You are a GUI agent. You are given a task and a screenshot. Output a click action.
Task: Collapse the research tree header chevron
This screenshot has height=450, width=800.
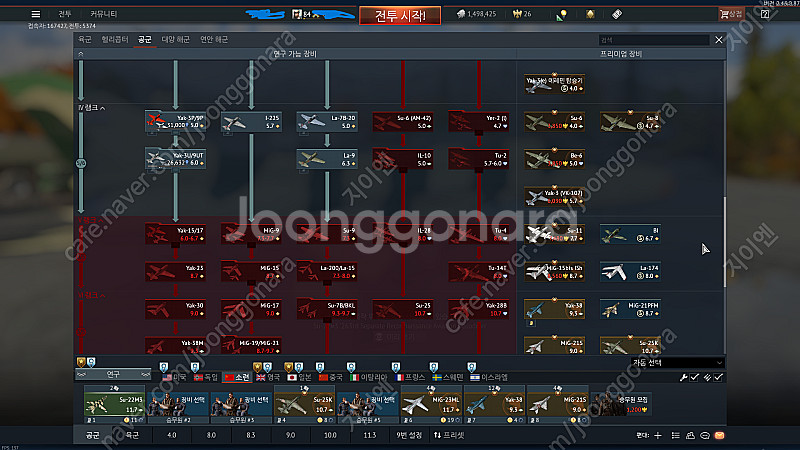coord(81,54)
